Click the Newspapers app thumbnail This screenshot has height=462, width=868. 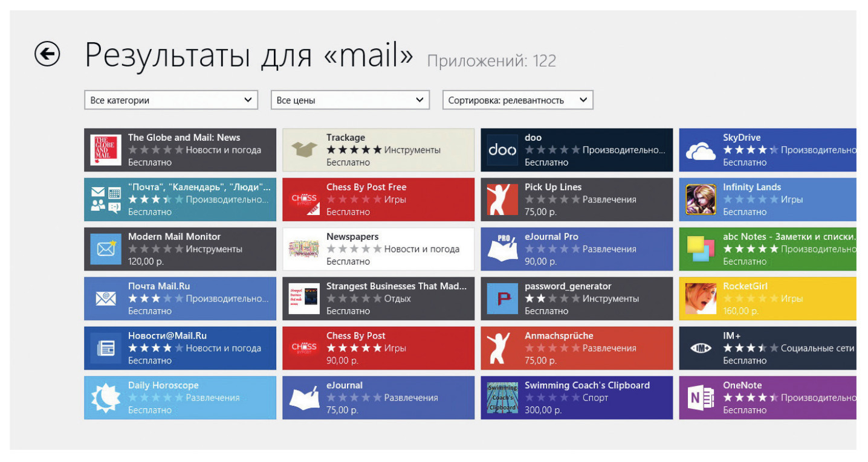[x=304, y=249]
